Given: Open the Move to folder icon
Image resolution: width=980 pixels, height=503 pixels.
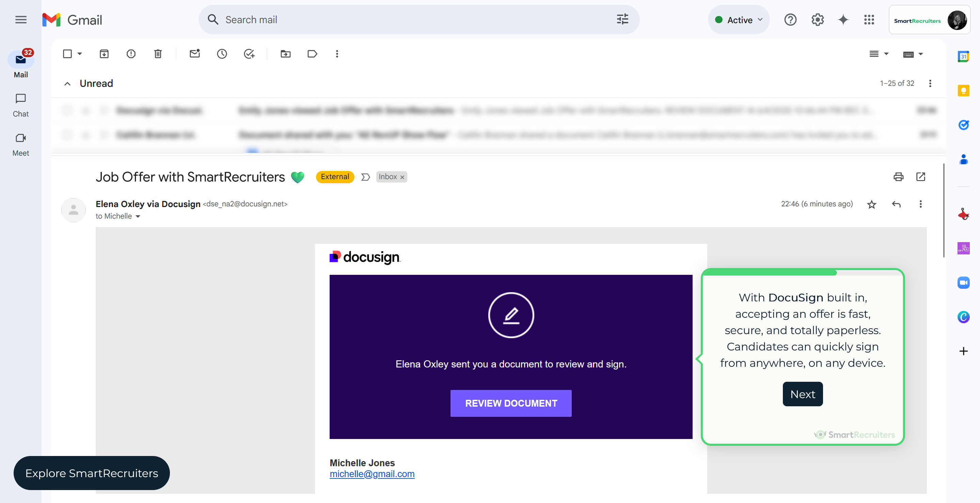Looking at the screenshot, I should pos(285,54).
